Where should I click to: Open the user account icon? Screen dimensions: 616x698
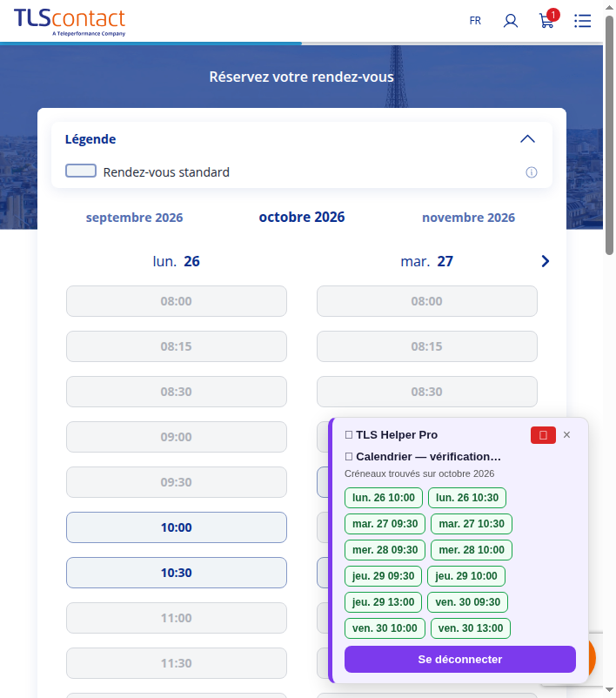tap(511, 21)
